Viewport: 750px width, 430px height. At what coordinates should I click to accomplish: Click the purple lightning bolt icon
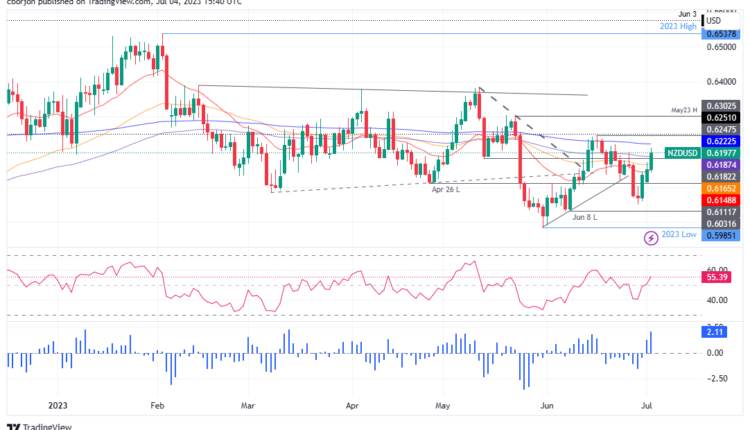pos(652,237)
